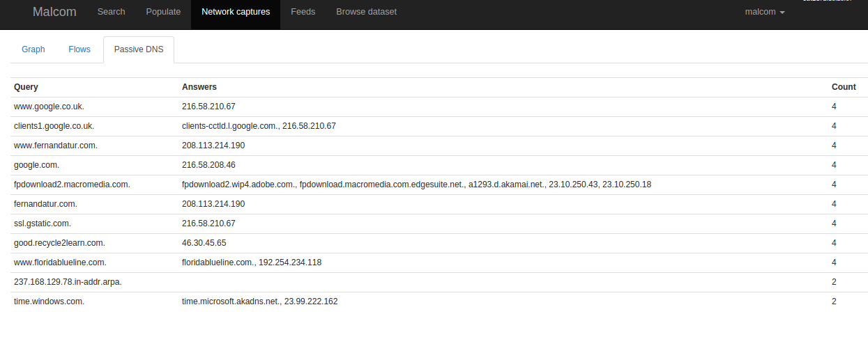Click the 216.58.208.46 answer

[208, 165]
